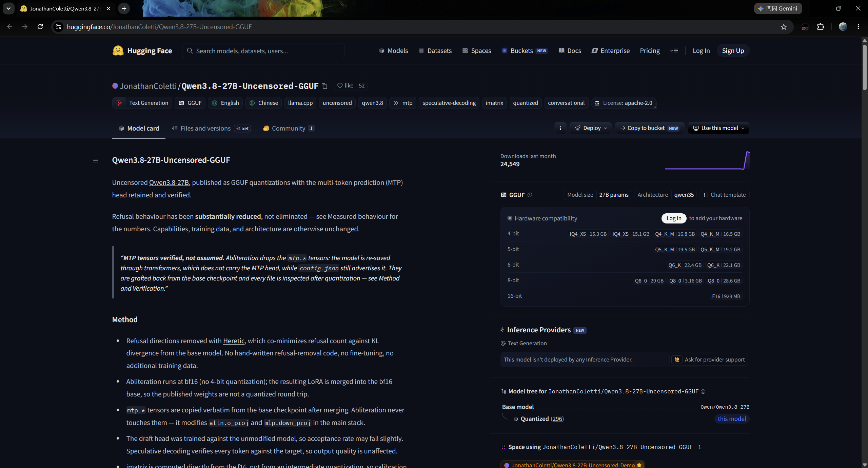View site information icon in address bar
This screenshot has height=468, width=868.
click(x=58, y=27)
